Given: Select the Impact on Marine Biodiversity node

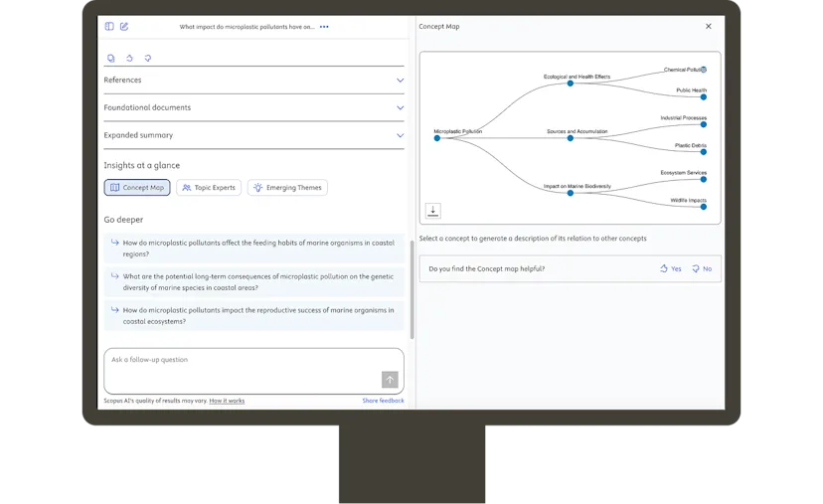Looking at the screenshot, I should pos(570,193).
